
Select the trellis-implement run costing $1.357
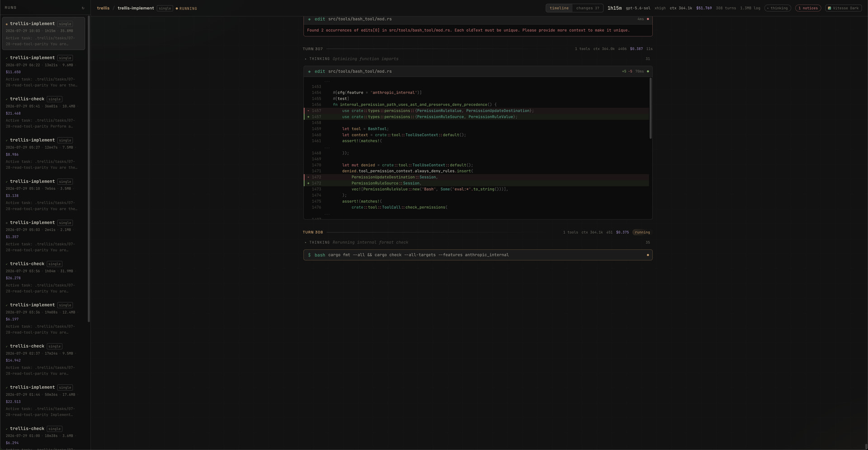pos(43,236)
